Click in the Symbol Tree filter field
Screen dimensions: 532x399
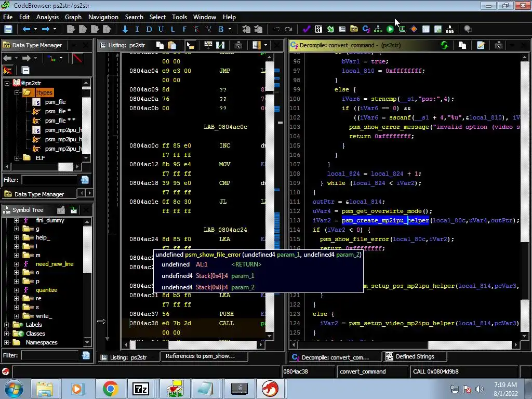point(50,355)
